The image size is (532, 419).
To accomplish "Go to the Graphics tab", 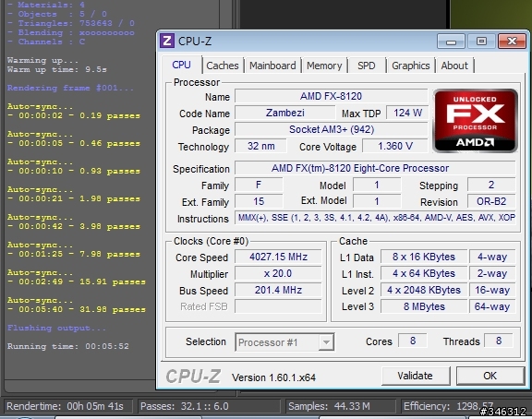I will [x=410, y=66].
